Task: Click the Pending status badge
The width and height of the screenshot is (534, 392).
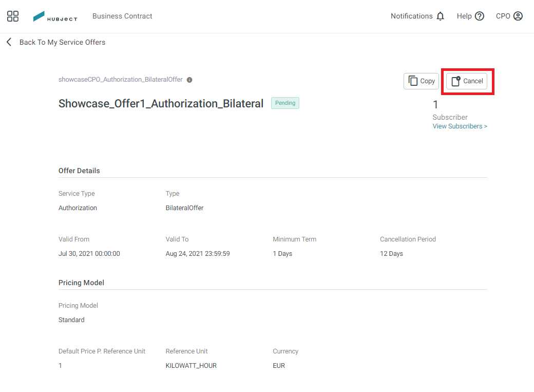Action: (285, 103)
